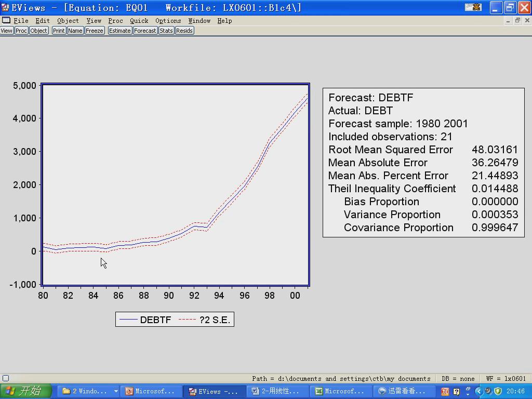Click the View button on equation toolbar
532x399 pixels.
[x=6, y=31]
